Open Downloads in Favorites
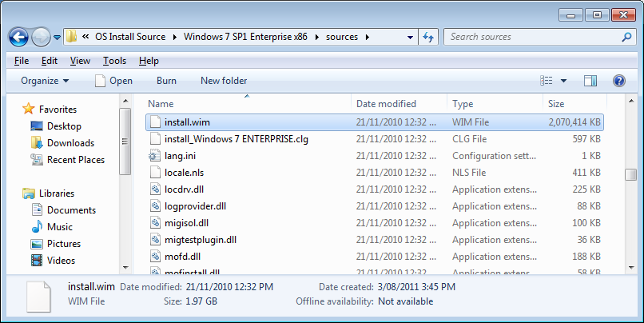Image resolution: width=644 pixels, height=323 pixels. [x=70, y=143]
